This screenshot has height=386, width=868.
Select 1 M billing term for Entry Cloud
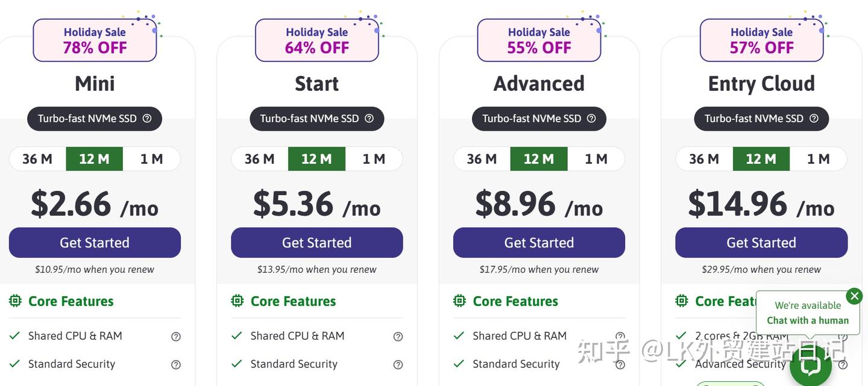[818, 159]
